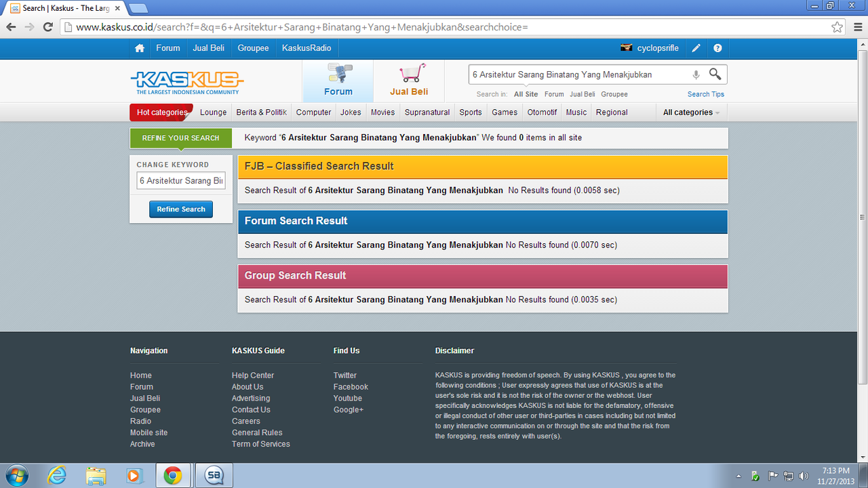Select the Jual Beli shopping cart tab
The image size is (868, 488).
click(x=409, y=81)
